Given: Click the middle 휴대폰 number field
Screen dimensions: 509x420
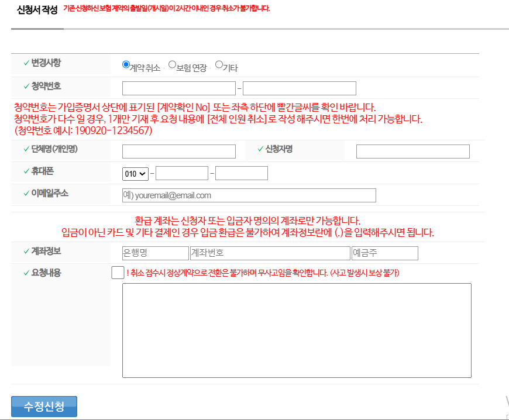Looking at the screenshot, I should (x=182, y=173).
